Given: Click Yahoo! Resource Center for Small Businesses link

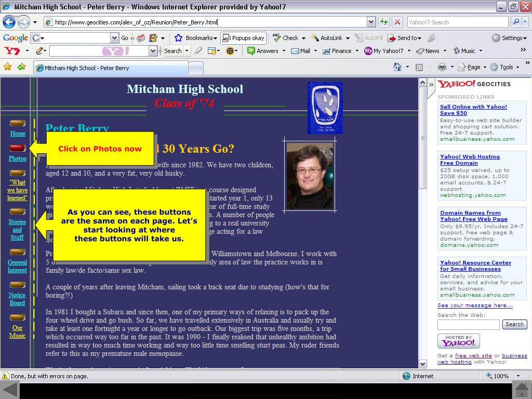Looking at the screenshot, I should pyautogui.click(x=475, y=265).
